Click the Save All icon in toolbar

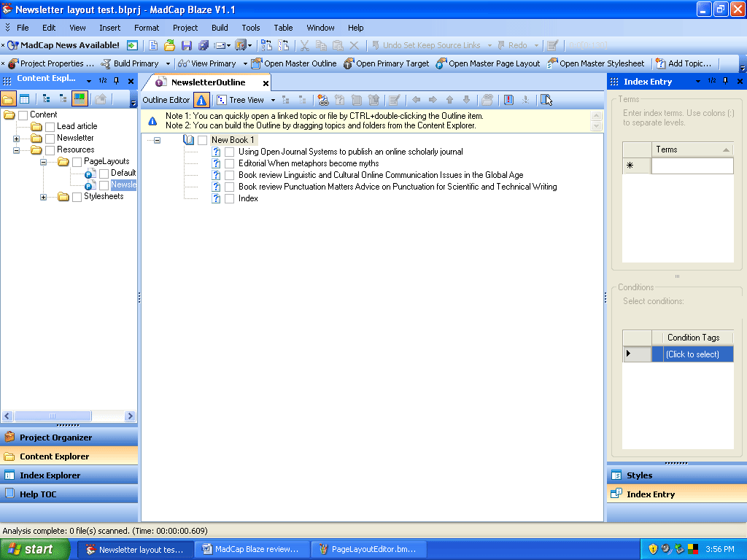(x=204, y=45)
